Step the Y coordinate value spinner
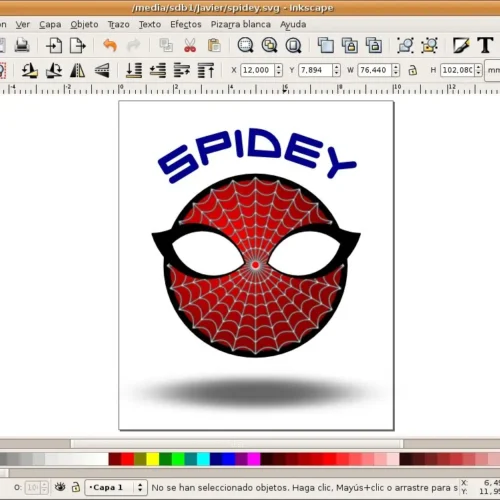This screenshot has height=500, width=500. pyautogui.click(x=337, y=70)
